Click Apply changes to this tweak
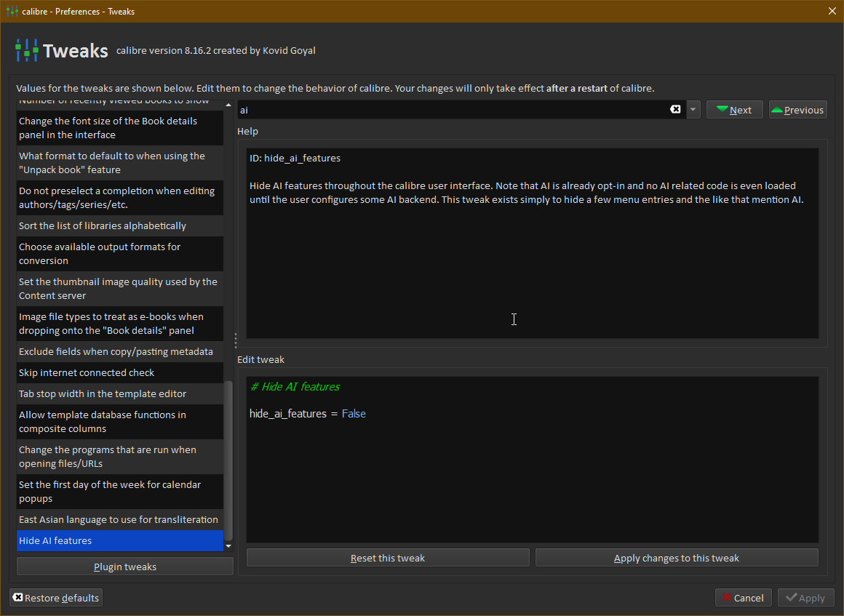 click(x=677, y=558)
